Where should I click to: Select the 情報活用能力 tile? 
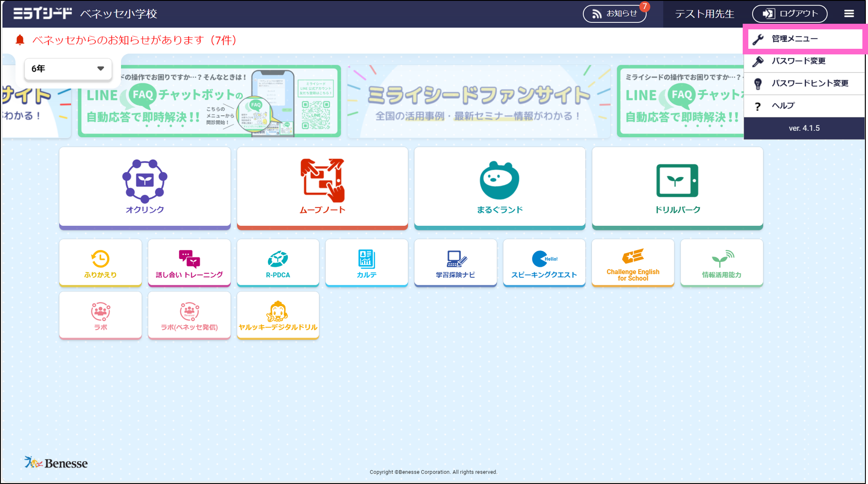pos(721,263)
